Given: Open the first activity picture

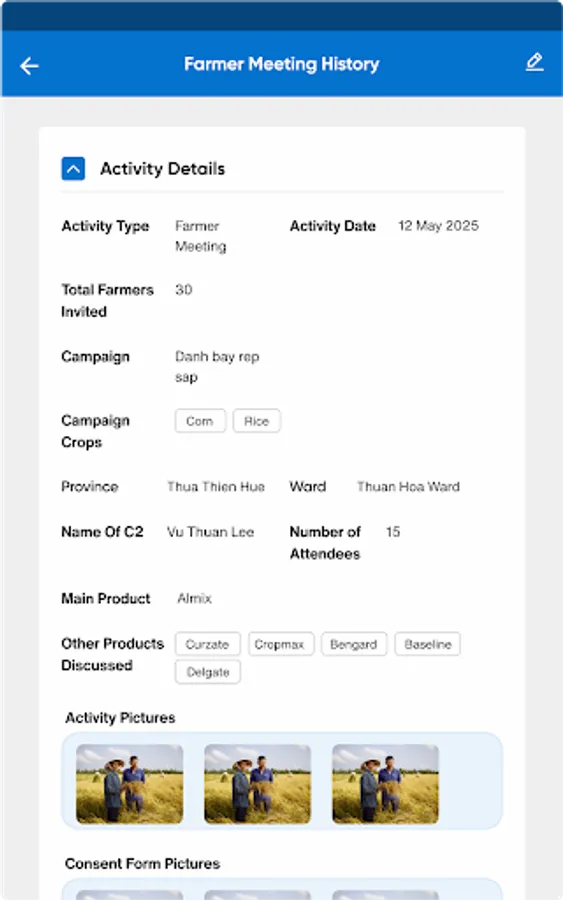Looking at the screenshot, I should 130,784.
